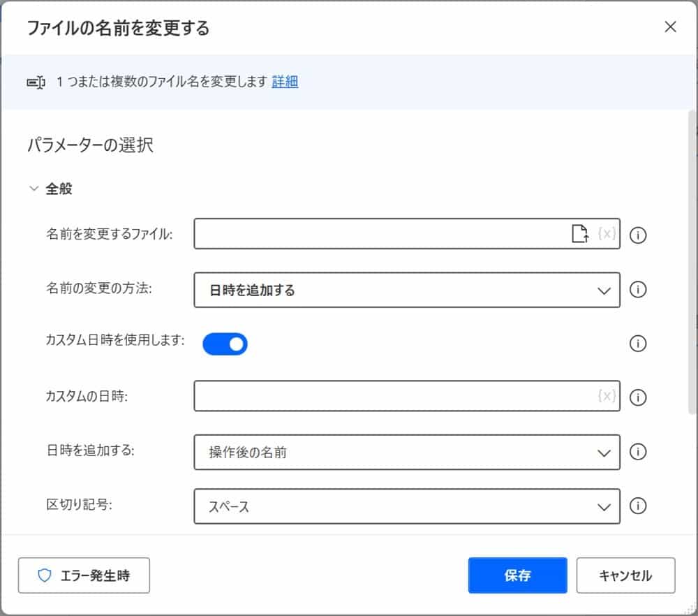
Task: Click the info icon beside 名前の変更の方法
Action: click(x=637, y=289)
